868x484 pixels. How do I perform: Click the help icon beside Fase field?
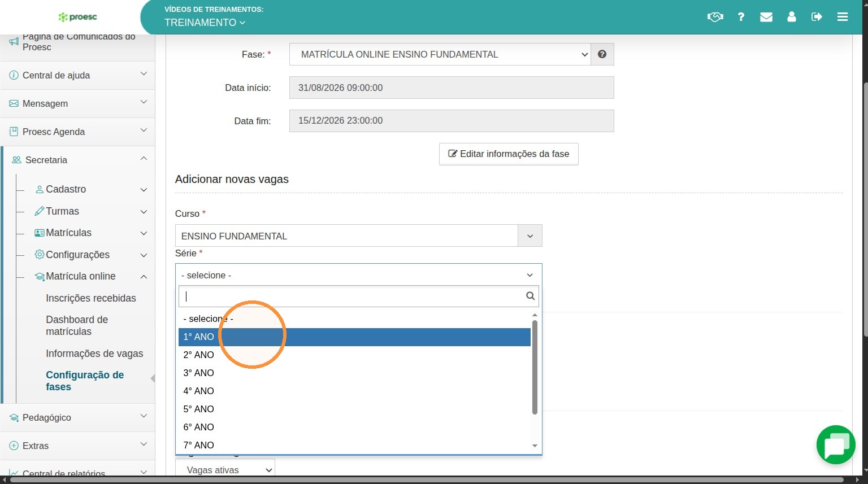(x=602, y=54)
